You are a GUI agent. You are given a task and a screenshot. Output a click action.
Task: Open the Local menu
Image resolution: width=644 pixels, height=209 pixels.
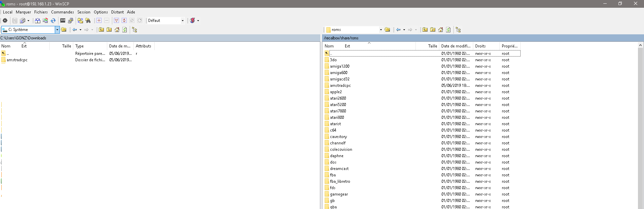pyautogui.click(x=8, y=12)
